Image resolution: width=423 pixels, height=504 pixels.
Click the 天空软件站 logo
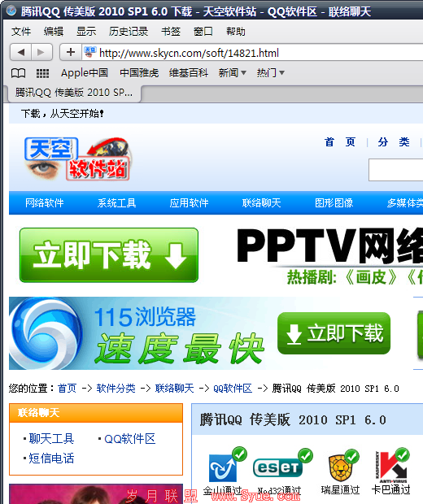(77, 159)
